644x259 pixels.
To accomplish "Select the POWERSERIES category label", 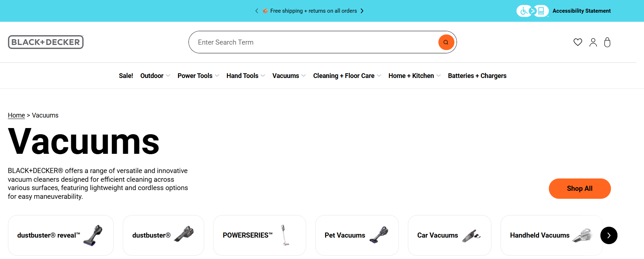I will (x=248, y=235).
